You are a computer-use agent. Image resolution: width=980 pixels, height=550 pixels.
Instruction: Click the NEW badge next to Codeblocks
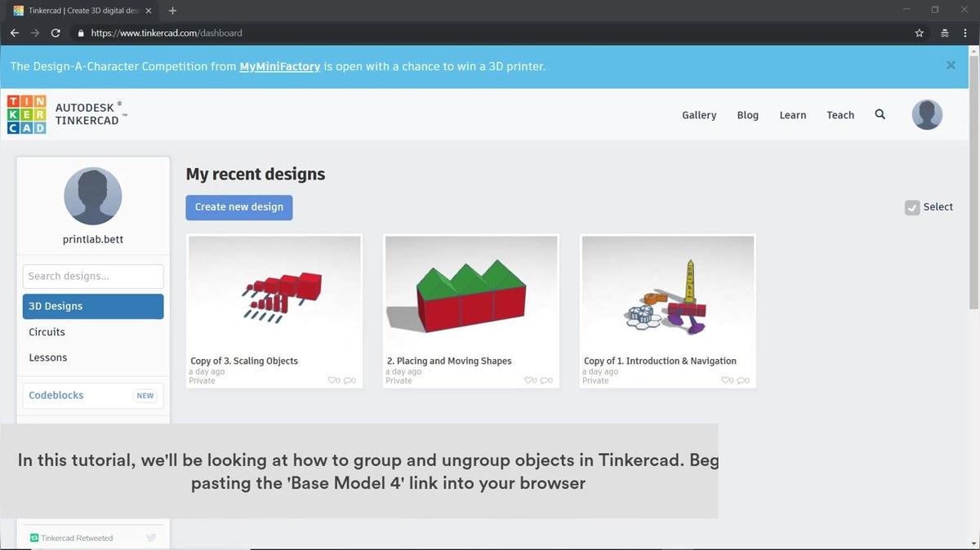(x=145, y=396)
